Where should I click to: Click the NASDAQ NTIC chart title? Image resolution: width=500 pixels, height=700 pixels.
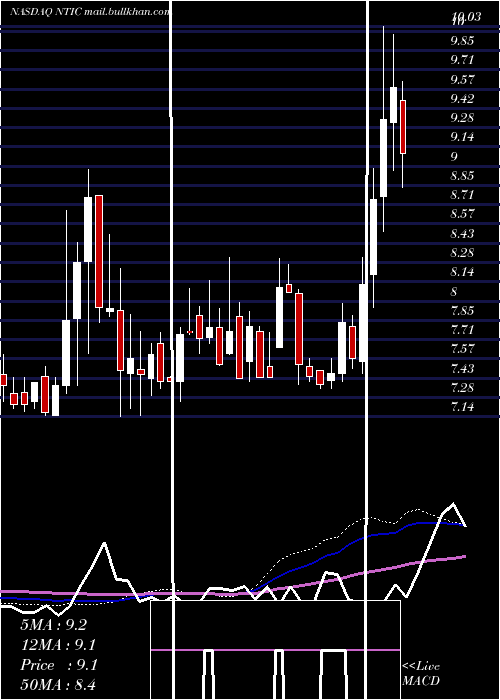[90, 12]
